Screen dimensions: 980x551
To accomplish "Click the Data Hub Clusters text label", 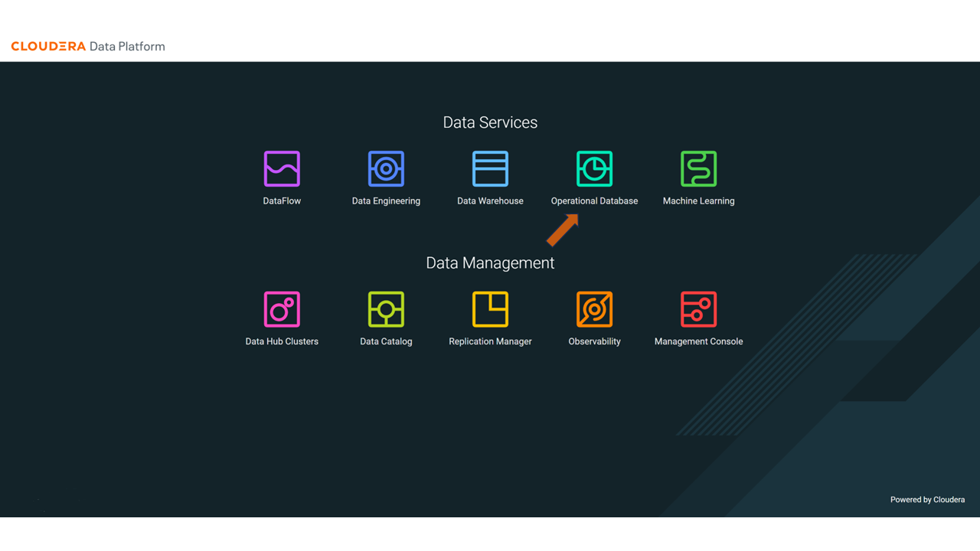I will [282, 341].
